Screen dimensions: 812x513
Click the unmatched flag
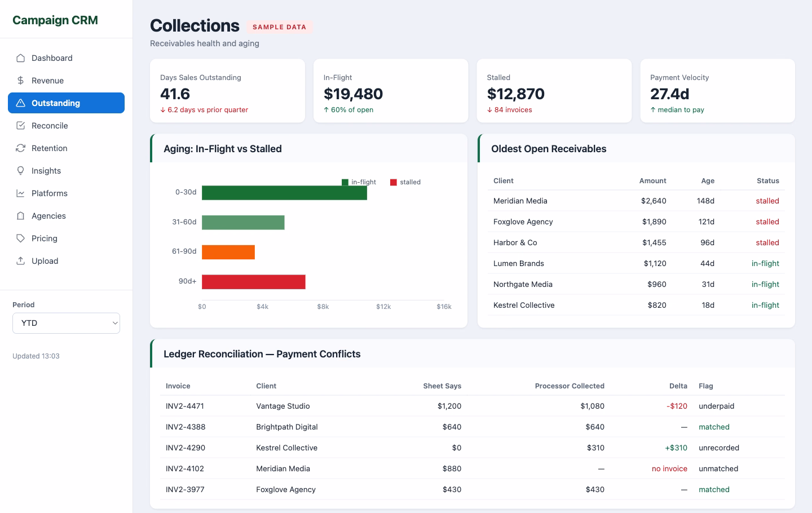point(718,468)
